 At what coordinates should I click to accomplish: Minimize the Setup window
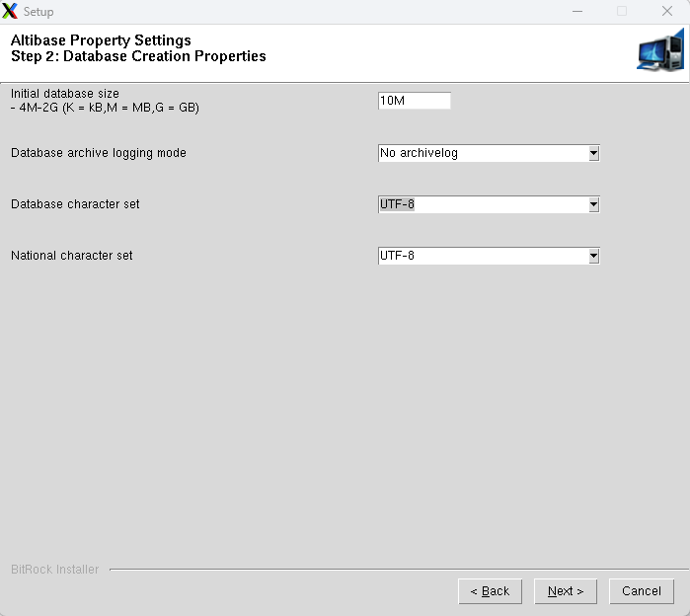point(576,12)
